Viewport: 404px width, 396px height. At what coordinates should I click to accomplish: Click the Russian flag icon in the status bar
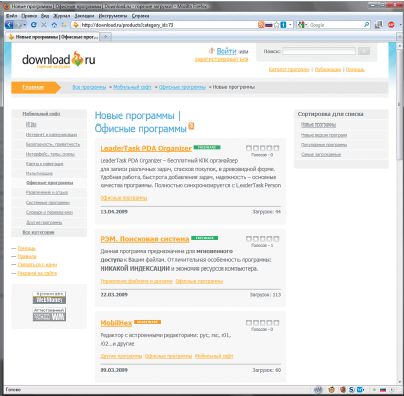383,389
